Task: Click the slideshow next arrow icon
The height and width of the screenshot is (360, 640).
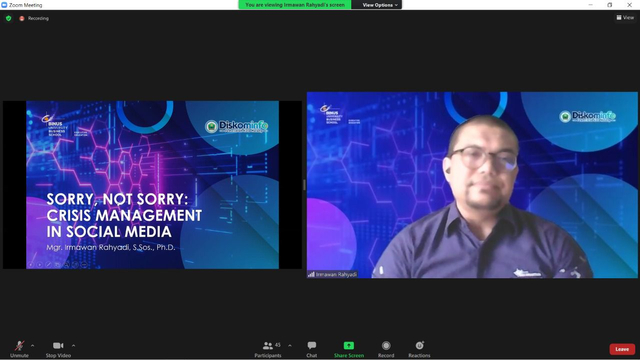Action: pos(40,264)
